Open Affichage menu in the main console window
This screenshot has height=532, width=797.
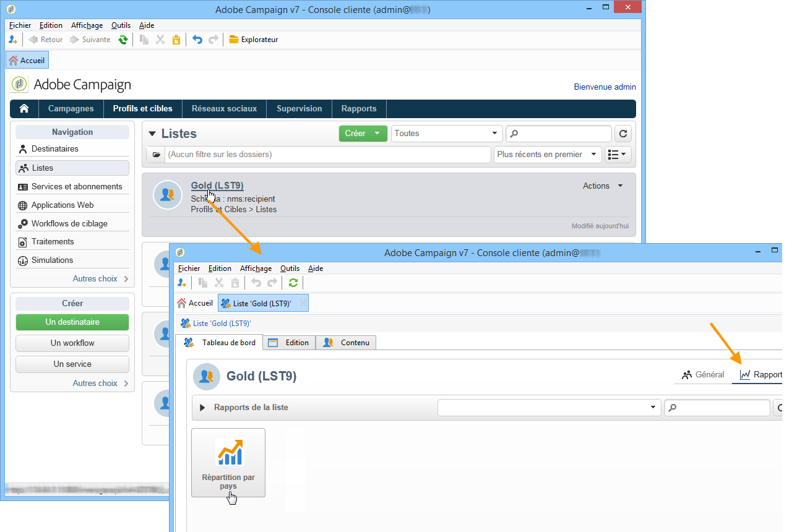pyautogui.click(x=87, y=25)
